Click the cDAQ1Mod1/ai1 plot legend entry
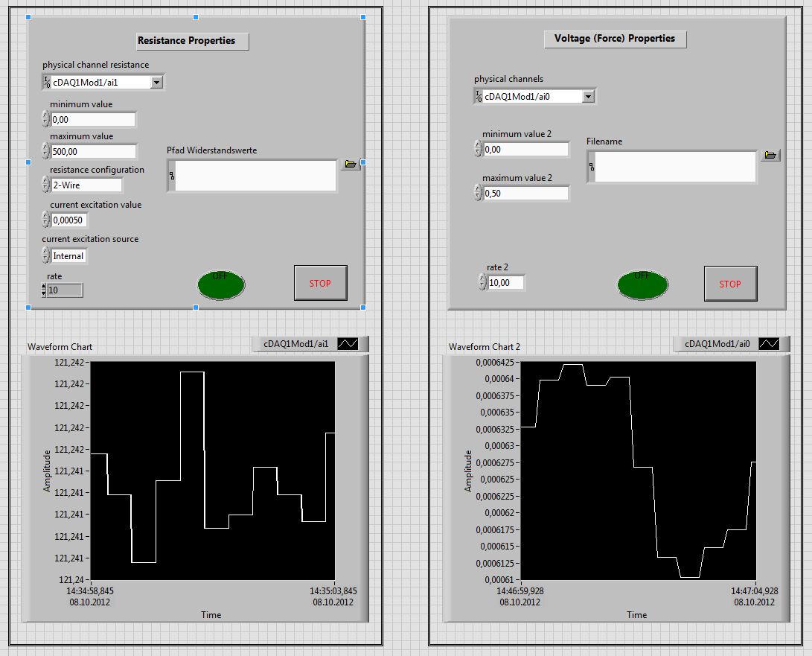 pos(310,343)
